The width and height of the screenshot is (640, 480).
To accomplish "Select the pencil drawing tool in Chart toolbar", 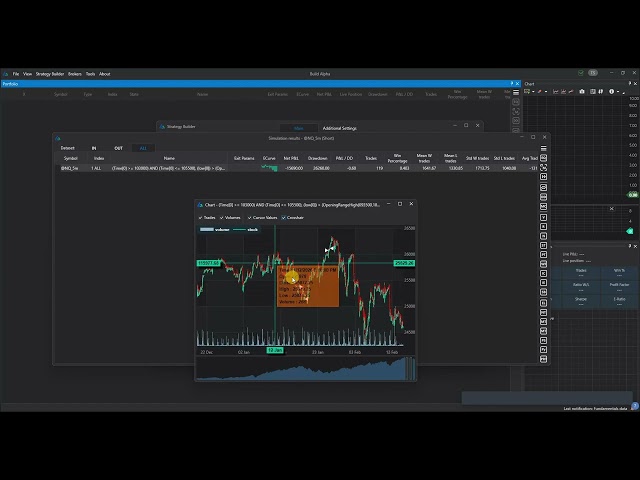I will [x=540, y=91].
